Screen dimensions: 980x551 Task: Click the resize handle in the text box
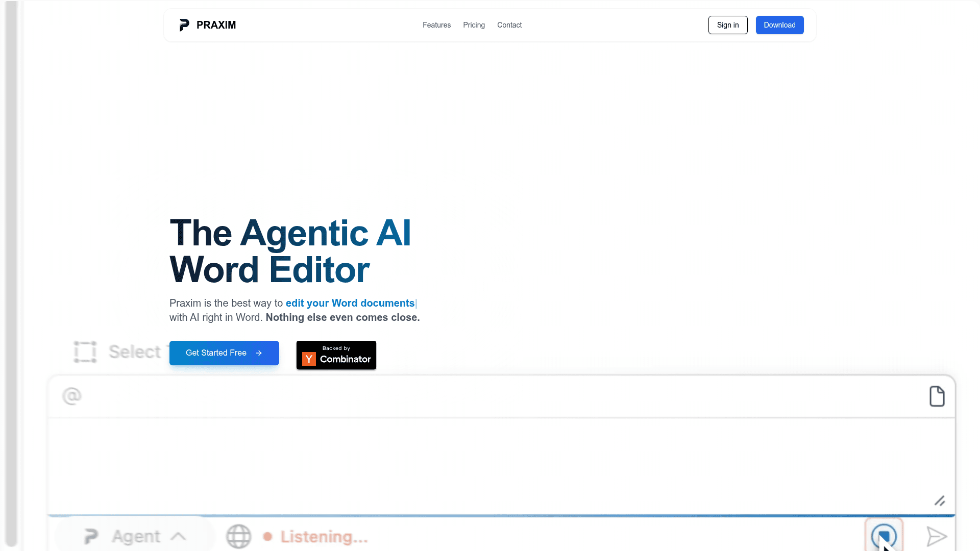point(940,500)
